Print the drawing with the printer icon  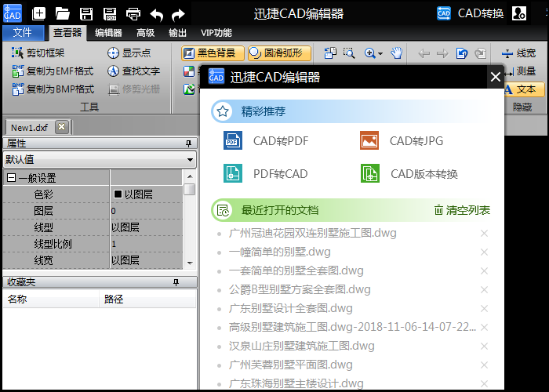point(133,14)
